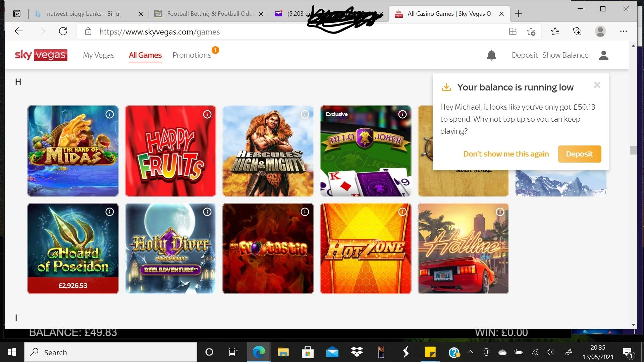Launch Hot Frootastic game

(x=268, y=248)
